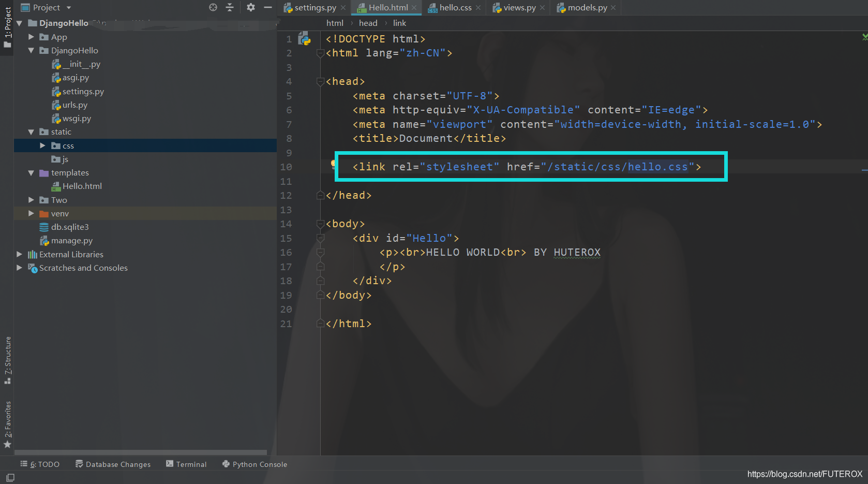Open the Project view dropdown

coord(69,8)
